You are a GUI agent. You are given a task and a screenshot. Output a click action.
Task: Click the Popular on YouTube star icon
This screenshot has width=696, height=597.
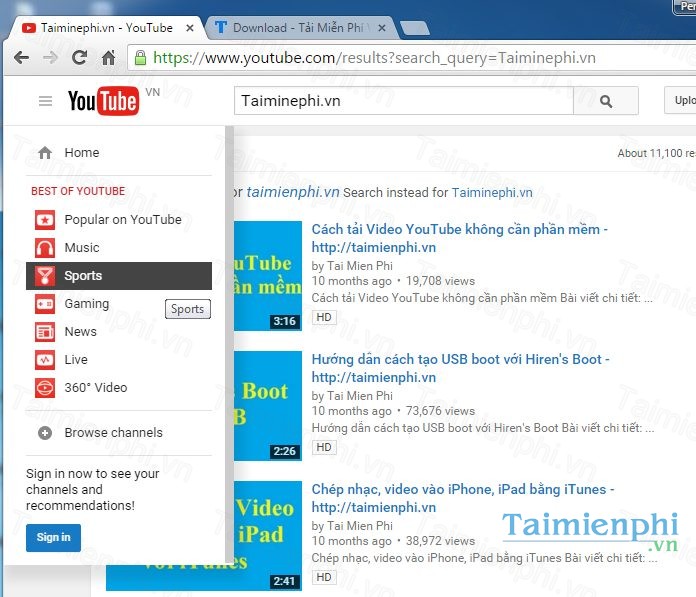pyautogui.click(x=45, y=220)
